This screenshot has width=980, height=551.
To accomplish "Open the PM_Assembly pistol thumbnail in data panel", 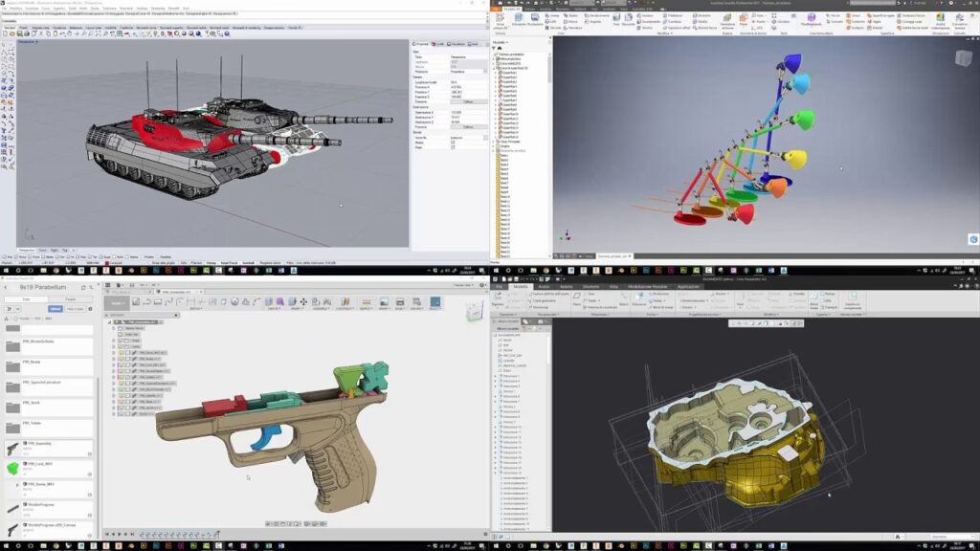I will click(12, 448).
